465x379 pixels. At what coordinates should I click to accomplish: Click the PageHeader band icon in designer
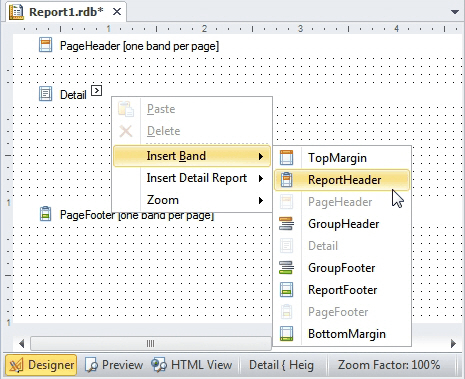(45, 45)
